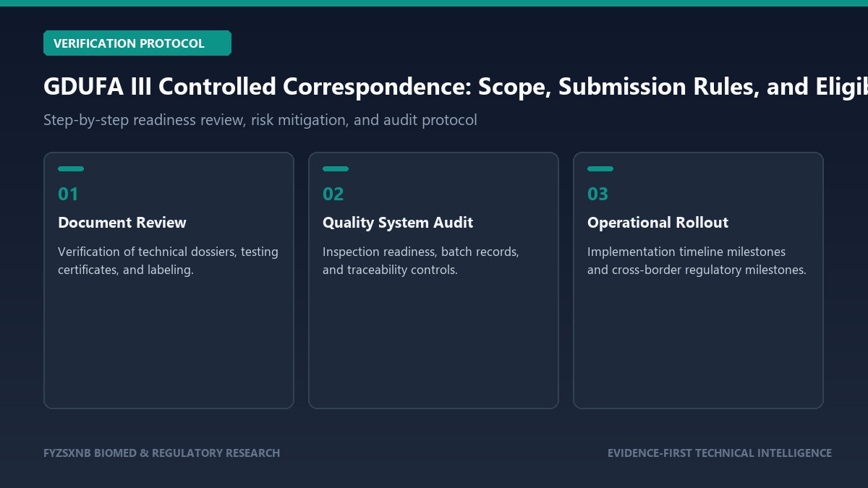868x488 pixels.
Task: Click step number 01
Action: click(68, 194)
